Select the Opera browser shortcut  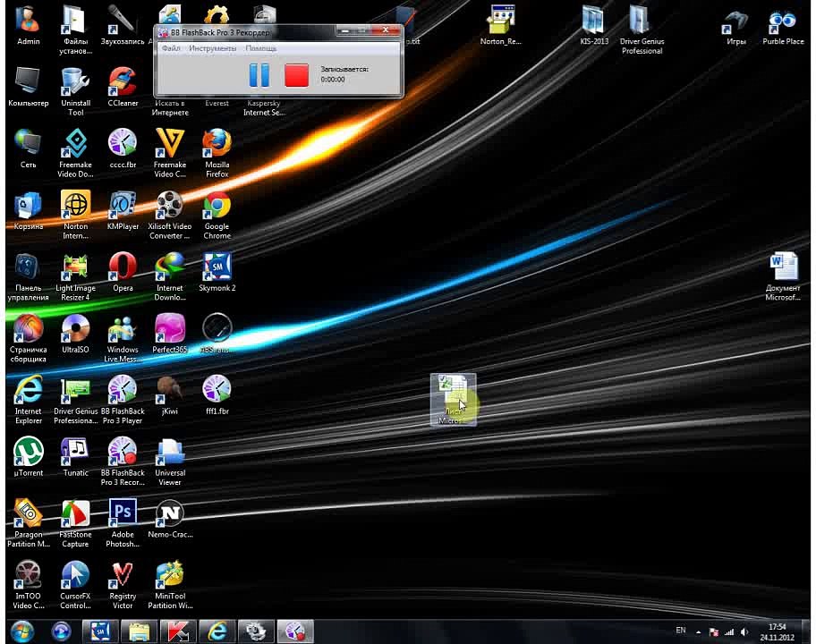coord(123,272)
